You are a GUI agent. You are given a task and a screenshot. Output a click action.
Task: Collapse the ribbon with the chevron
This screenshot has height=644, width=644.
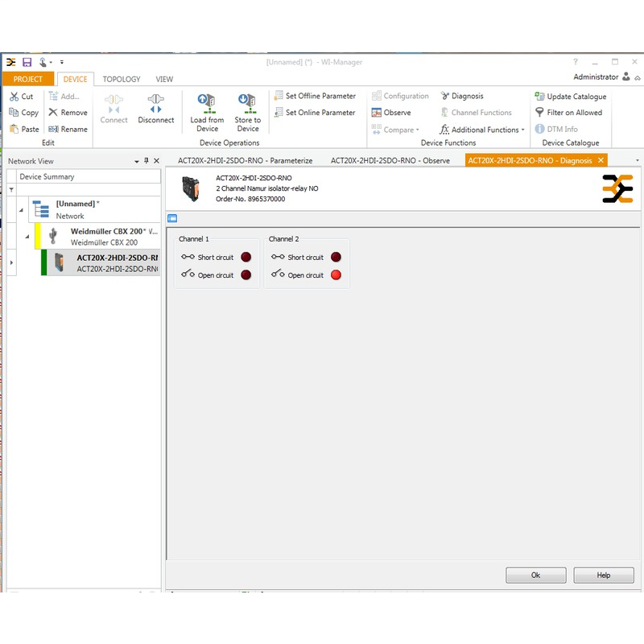pos(638,77)
